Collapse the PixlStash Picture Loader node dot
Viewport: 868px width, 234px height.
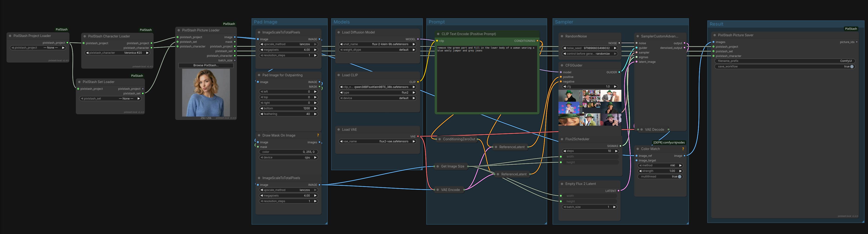click(179, 30)
